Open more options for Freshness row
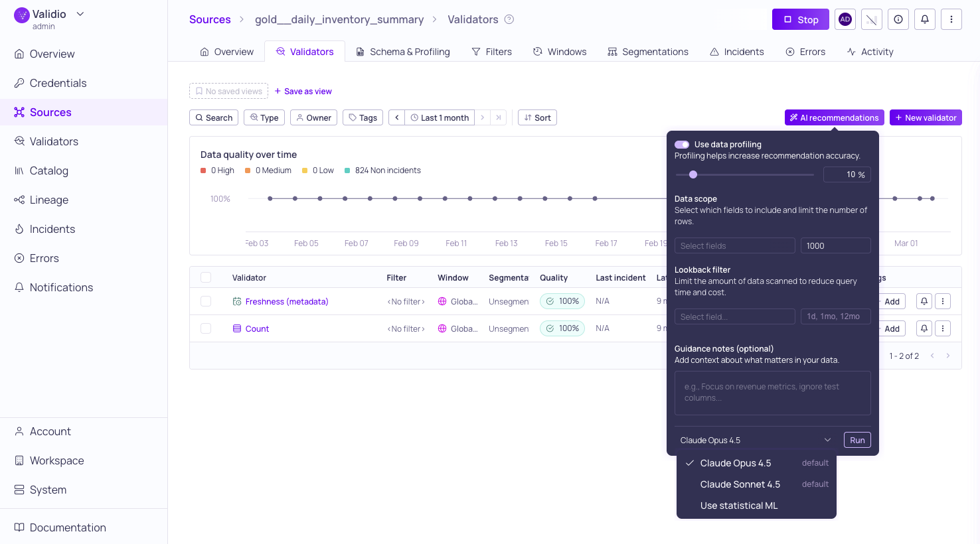This screenshot has height=544, width=980. [943, 301]
